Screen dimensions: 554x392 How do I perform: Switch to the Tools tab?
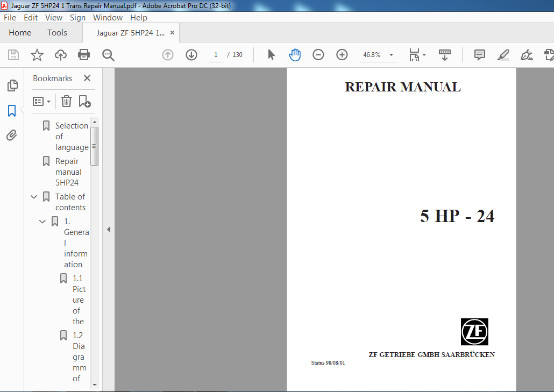tap(57, 32)
